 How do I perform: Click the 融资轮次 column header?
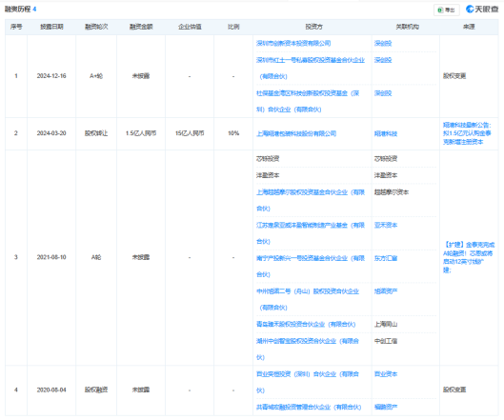pos(96,27)
